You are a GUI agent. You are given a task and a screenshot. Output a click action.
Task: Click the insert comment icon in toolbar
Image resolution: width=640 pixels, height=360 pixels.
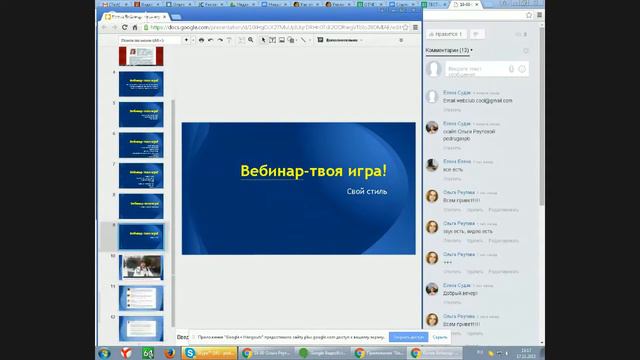(320, 40)
